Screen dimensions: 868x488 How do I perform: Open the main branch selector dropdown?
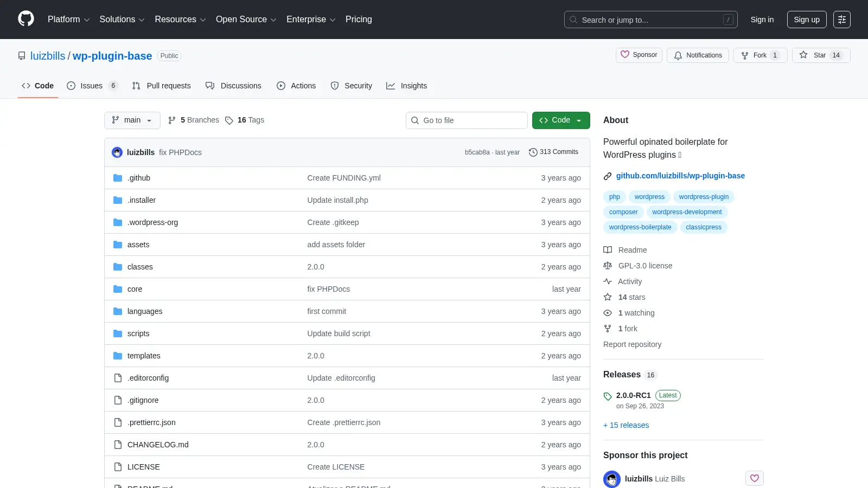point(132,120)
